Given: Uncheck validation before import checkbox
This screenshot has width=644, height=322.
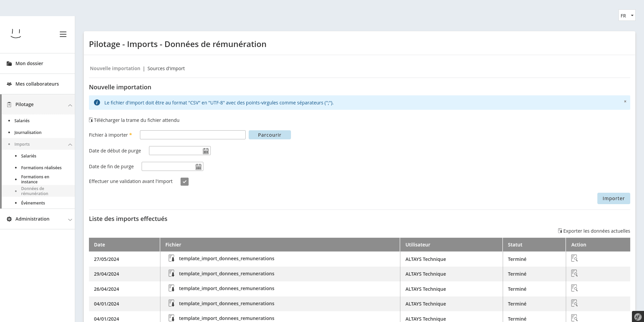Looking at the screenshot, I should (185, 182).
